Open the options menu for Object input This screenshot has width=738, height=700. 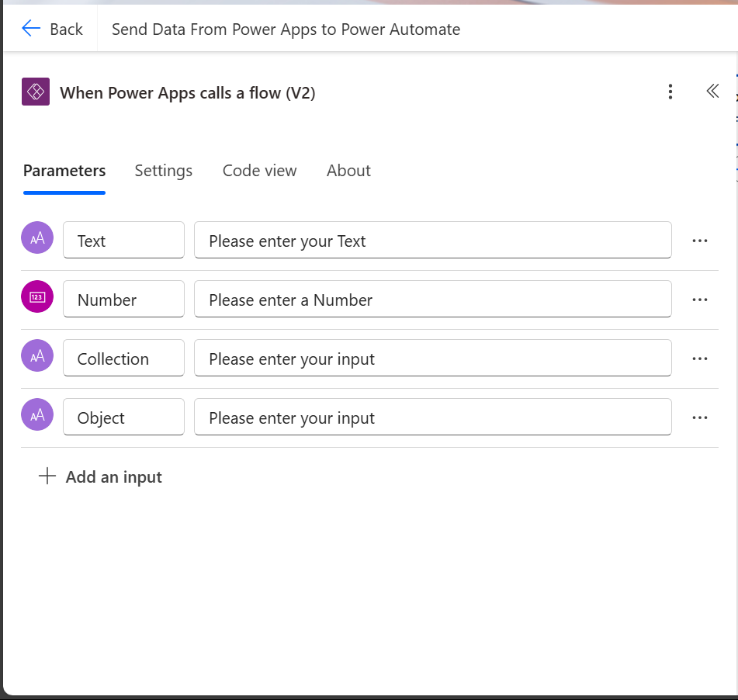700,418
